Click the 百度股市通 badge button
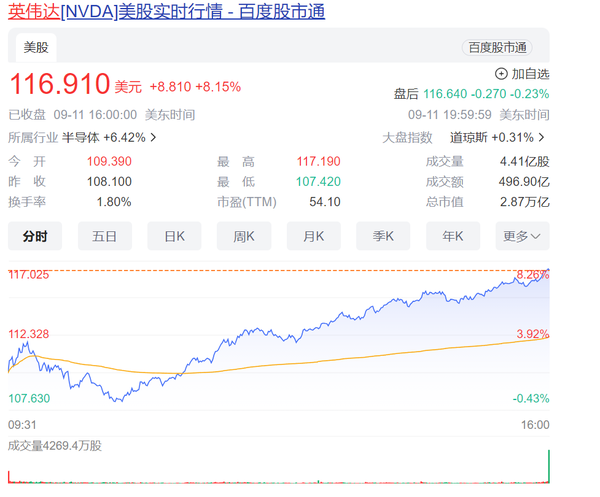The image size is (600, 497). tap(497, 47)
